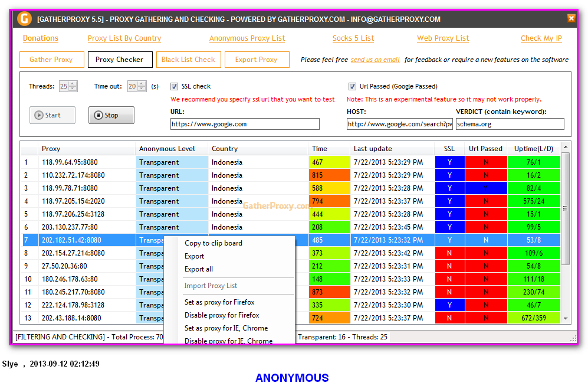Click the send us an email link

click(x=375, y=60)
